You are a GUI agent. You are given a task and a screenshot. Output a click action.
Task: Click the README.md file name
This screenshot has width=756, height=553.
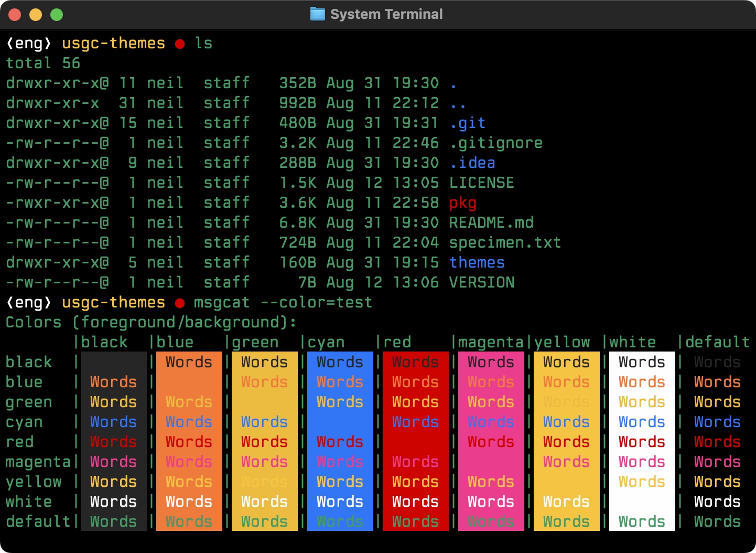click(491, 222)
